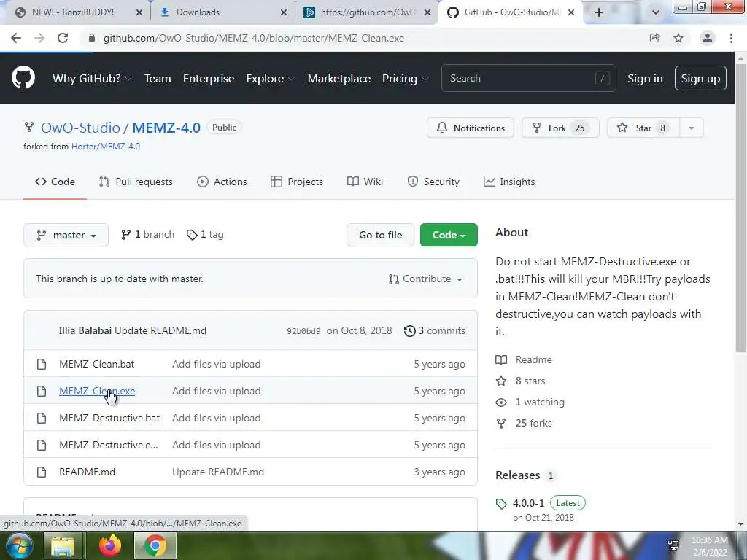Screen dimensions: 747x560
Task: Switch to the Projects tab
Action: coord(297,182)
